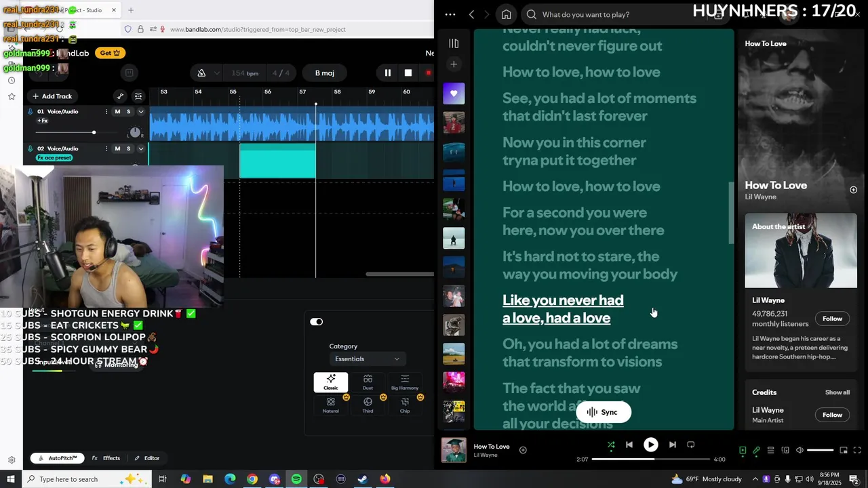
Task: Click the BandLab settings gear icon
Action: click(x=12, y=460)
